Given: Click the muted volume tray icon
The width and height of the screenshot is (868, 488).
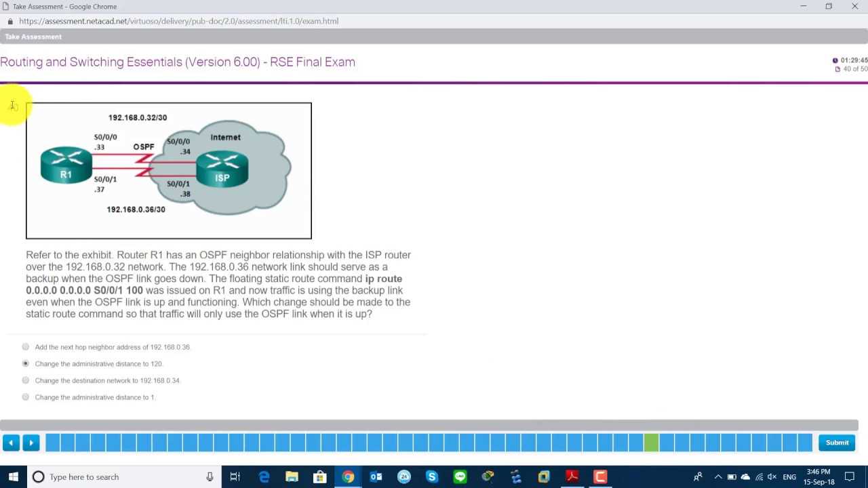Looking at the screenshot, I should tap(772, 476).
